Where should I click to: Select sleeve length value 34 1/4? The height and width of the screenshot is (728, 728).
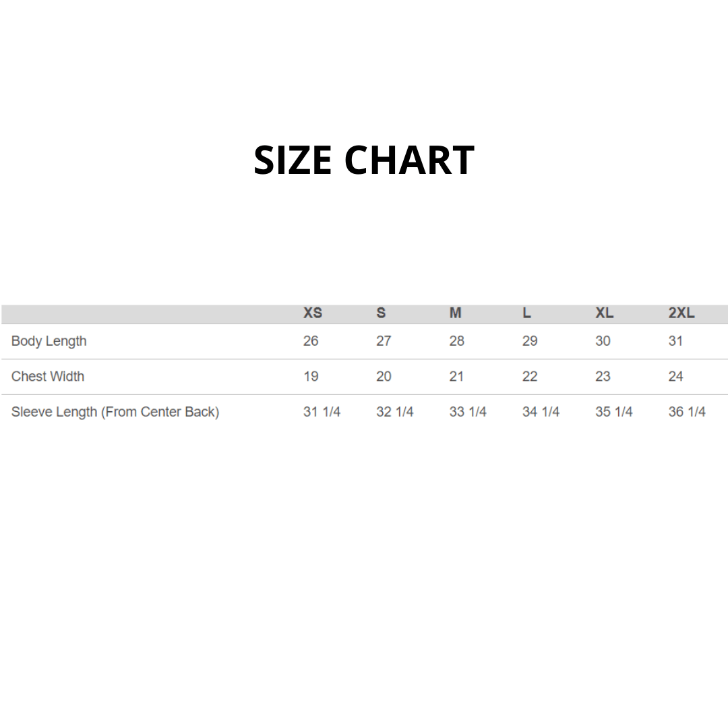click(541, 412)
